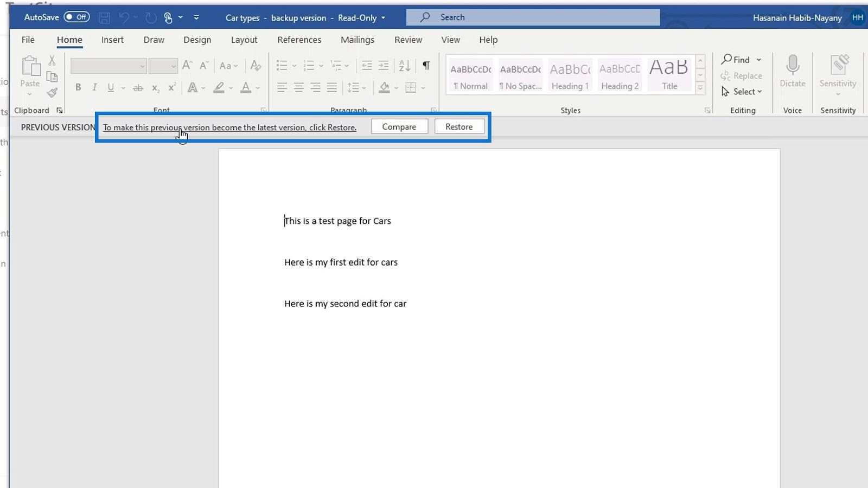Click in the Search box
Image resolution: width=868 pixels, height=488 pixels.
point(533,17)
